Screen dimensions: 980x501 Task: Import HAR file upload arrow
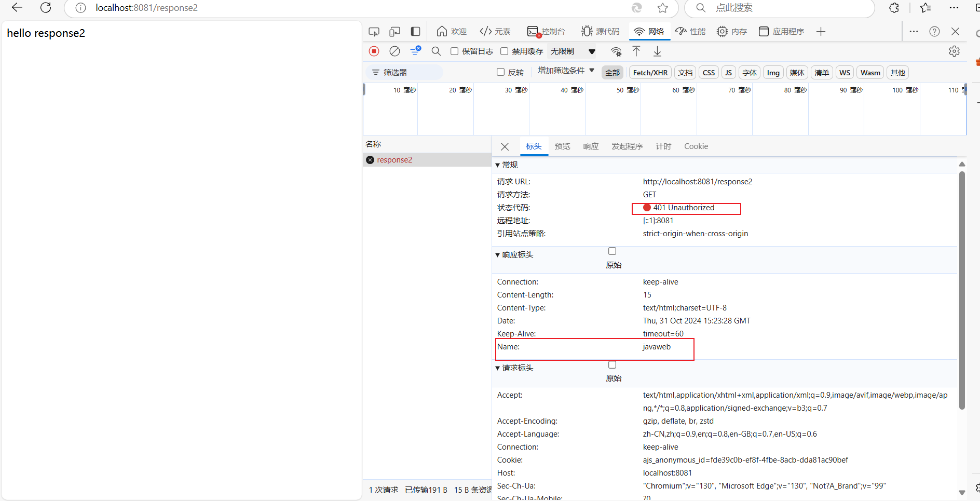(636, 51)
